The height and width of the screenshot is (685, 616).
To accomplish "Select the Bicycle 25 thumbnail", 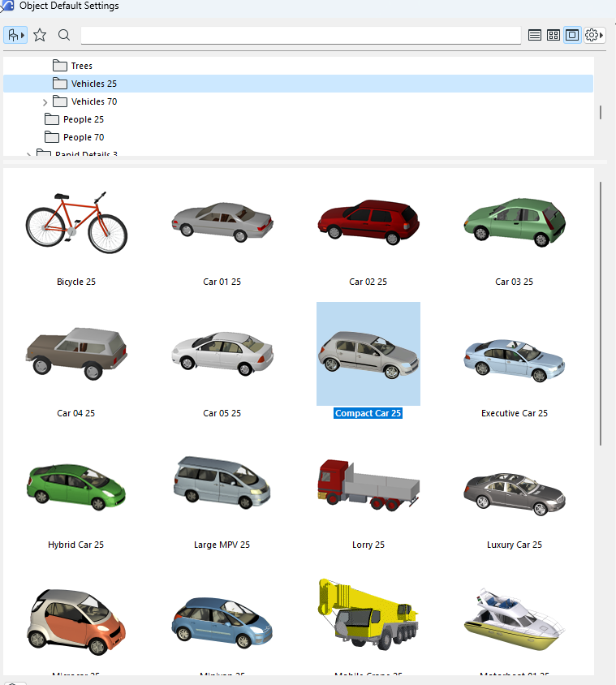I will 76,222.
